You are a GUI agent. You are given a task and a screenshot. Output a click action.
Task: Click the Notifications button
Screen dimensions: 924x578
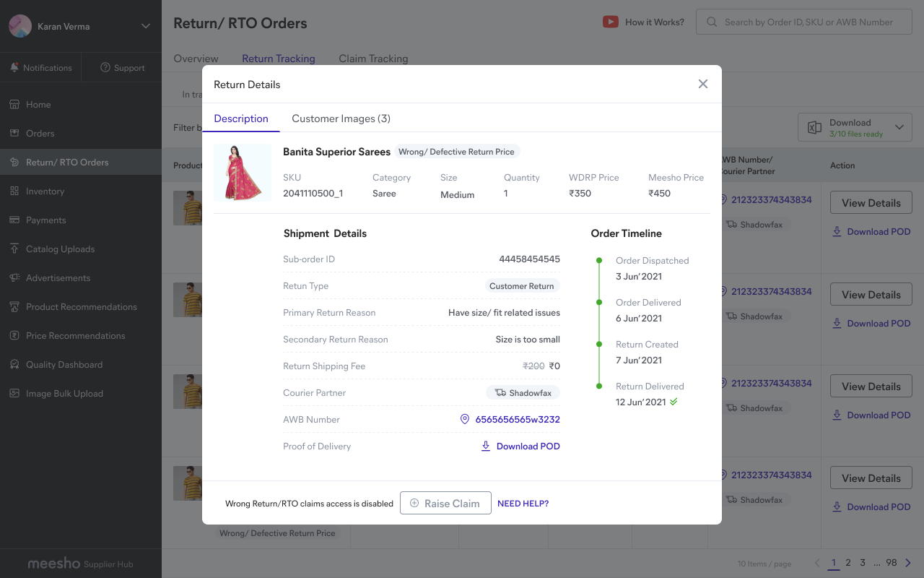pos(40,67)
